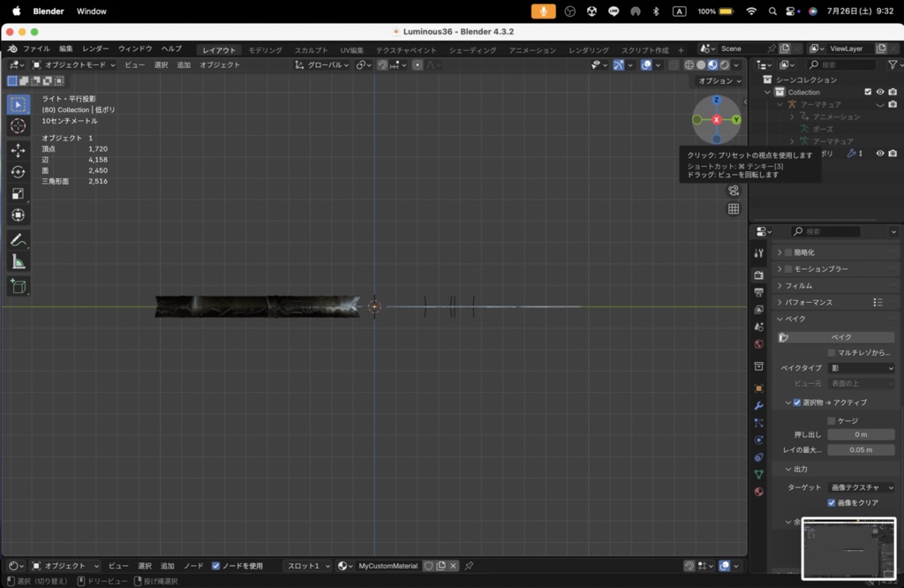Activate the Rotate tool
904x588 pixels.
(x=18, y=172)
